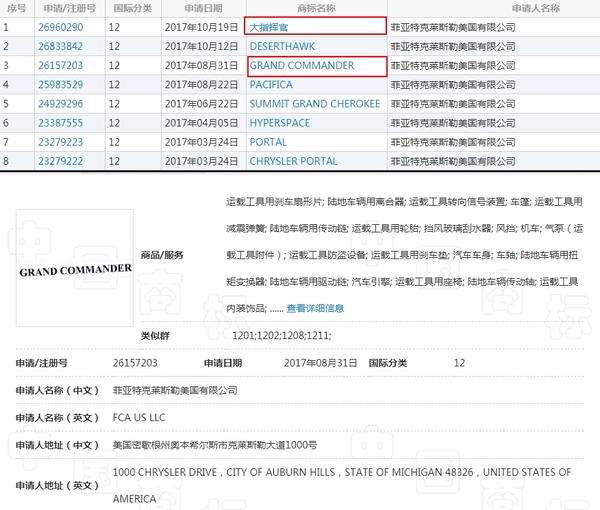Select the date 2017年04月05日 cell
The height and width of the screenshot is (510, 600).
[x=201, y=123]
